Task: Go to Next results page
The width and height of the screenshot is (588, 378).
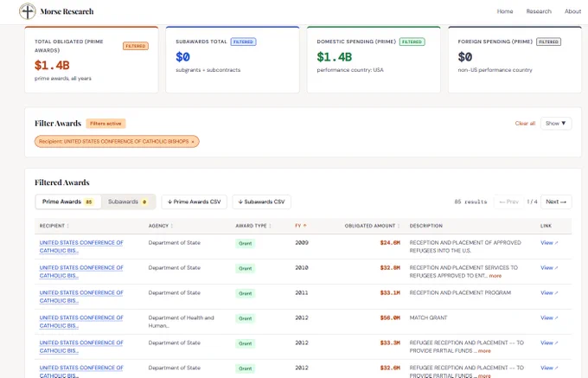Action: pos(556,202)
